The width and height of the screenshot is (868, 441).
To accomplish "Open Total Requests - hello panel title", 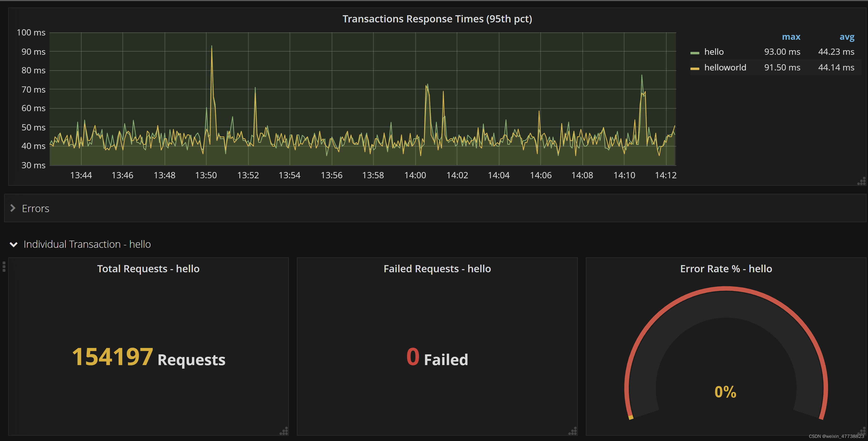I will tap(148, 268).
